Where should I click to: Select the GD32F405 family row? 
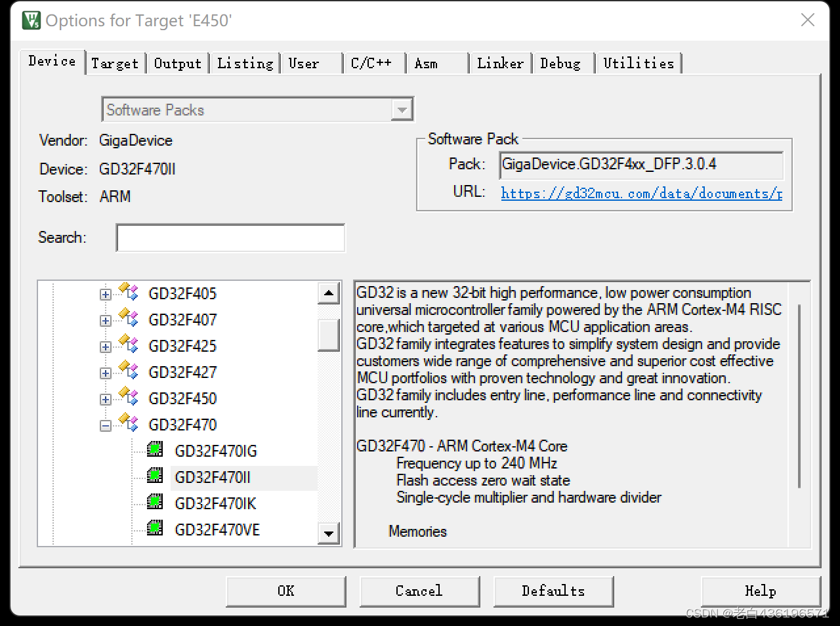coord(182,293)
